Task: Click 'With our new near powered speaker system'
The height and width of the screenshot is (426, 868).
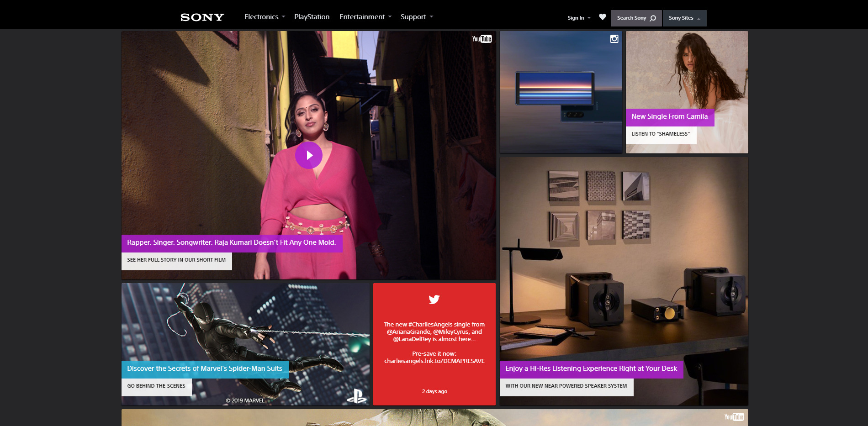Action: [566, 387]
